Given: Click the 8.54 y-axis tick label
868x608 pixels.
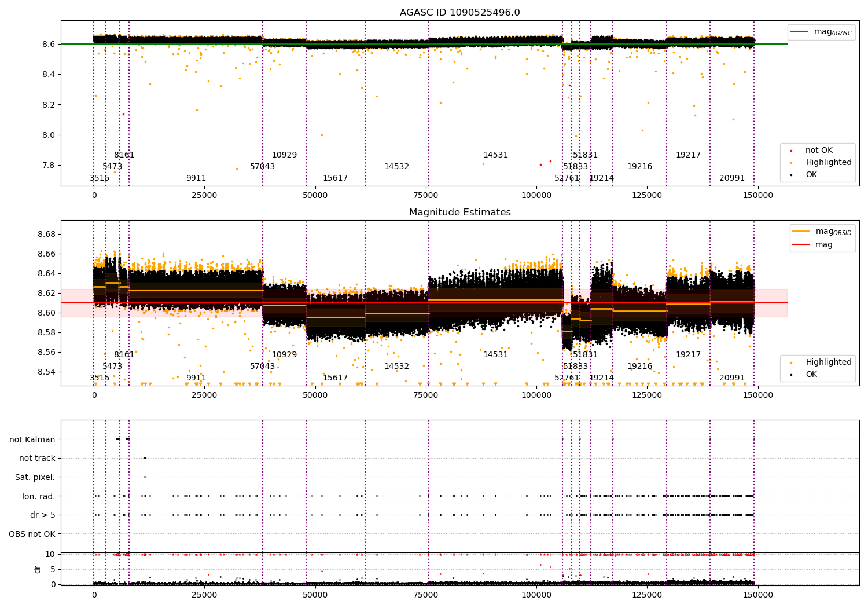Looking at the screenshot, I should click(46, 372).
